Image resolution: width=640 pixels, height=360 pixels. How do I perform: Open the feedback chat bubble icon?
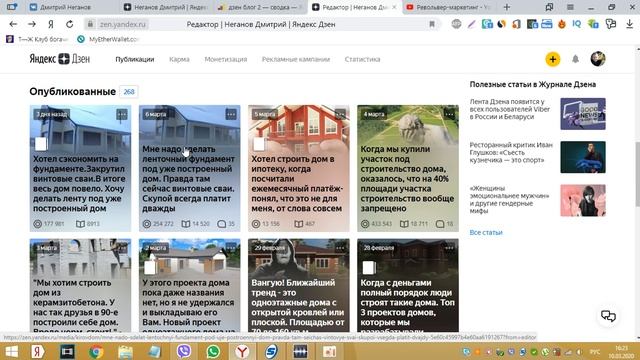click(x=608, y=316)
